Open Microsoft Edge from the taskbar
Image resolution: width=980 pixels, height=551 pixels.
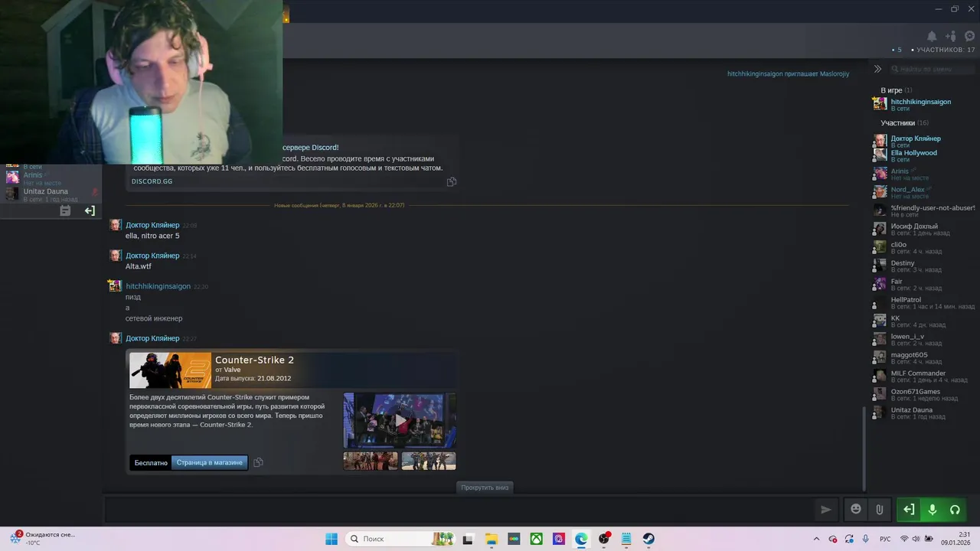point(582,539)
